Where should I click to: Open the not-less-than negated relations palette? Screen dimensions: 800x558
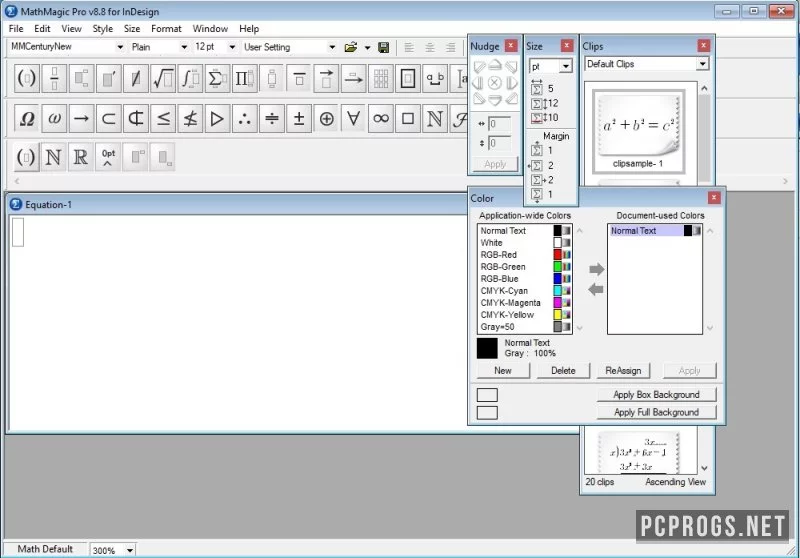pos(190,119)
